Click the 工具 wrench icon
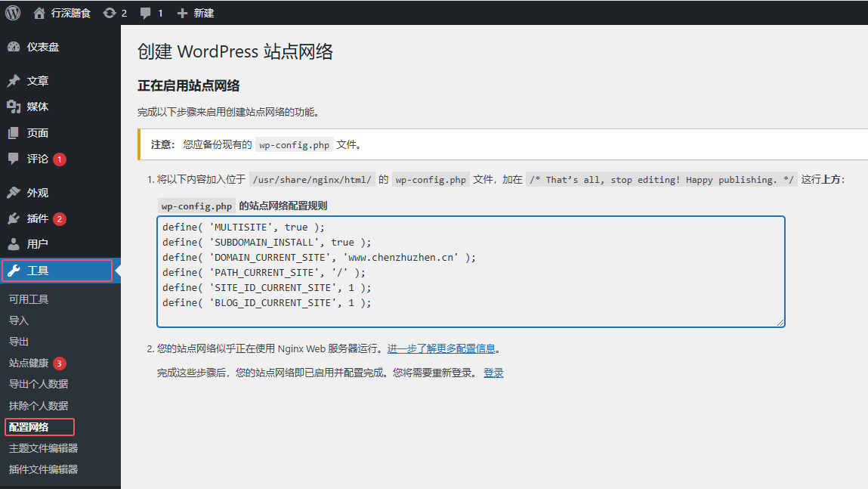Screen dimensions: 868x489 point(14,271)
